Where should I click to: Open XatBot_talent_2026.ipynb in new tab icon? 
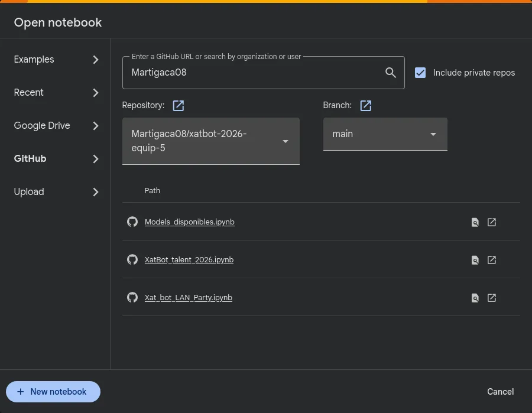pos(491,260)
